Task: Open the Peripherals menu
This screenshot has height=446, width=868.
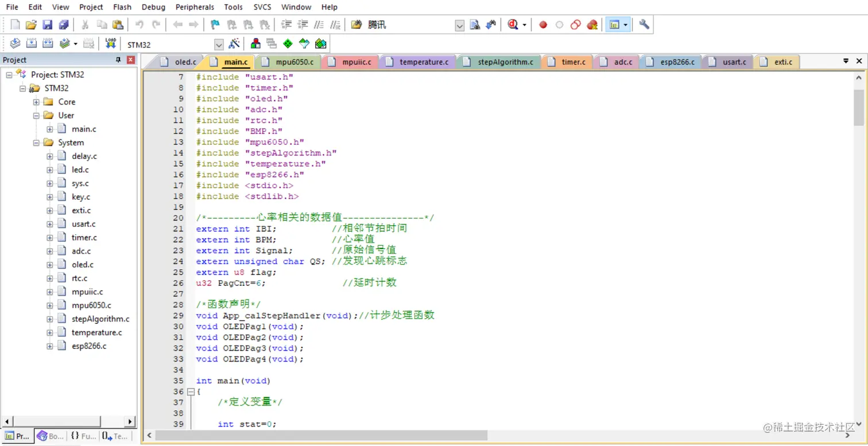Action: click(195, 7)
